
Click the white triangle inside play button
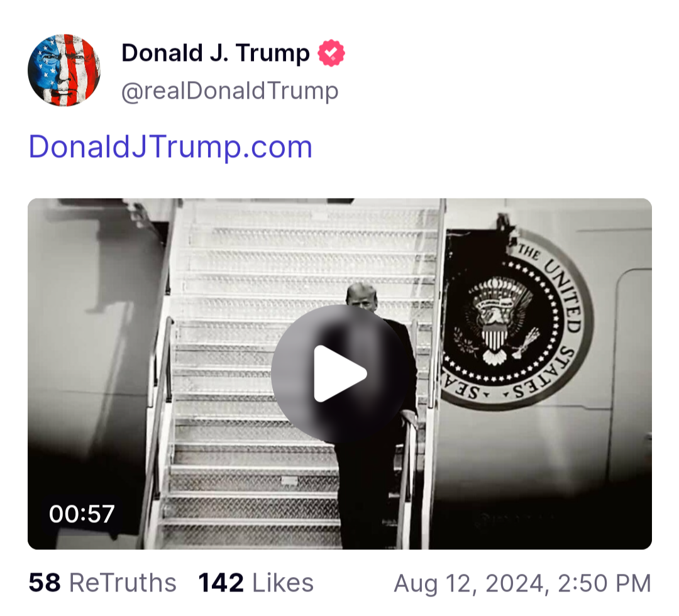pos(339,373)
